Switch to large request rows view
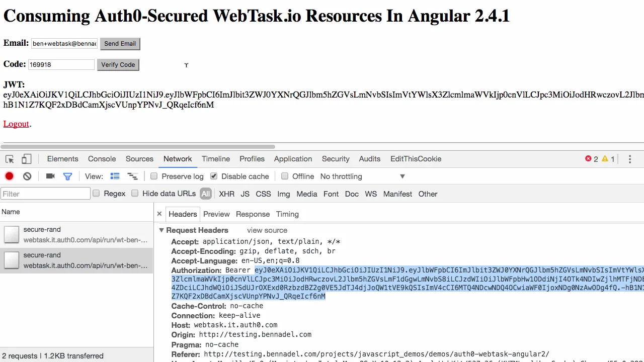This screenshot has width=644, height=362. 115,176
